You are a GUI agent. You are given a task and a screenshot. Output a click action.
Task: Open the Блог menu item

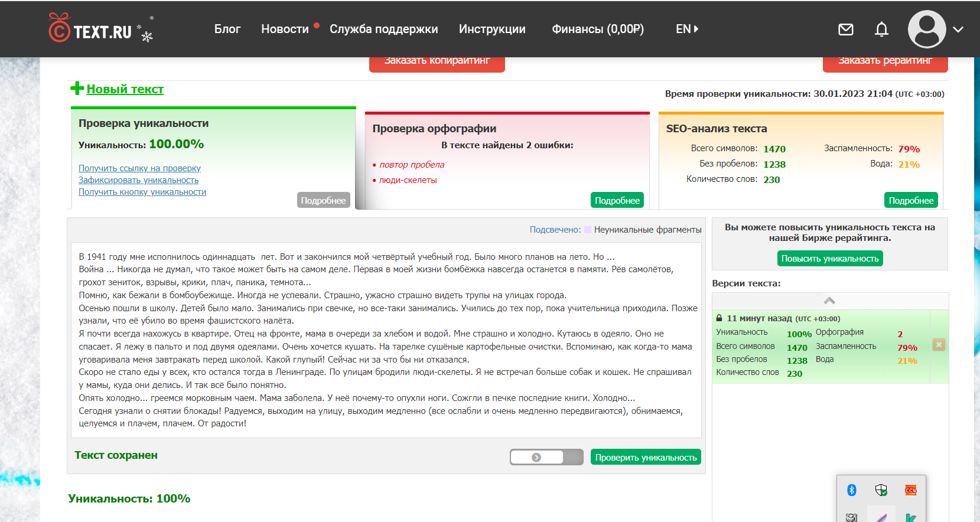tap(227, 29)
